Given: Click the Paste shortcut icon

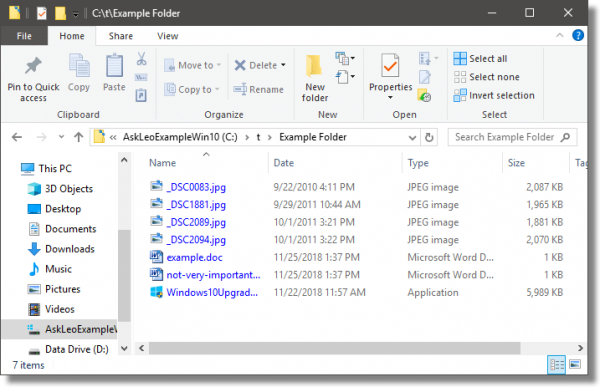Looking at the screenshot, I should pyautogui.click(x=141, y=95).
